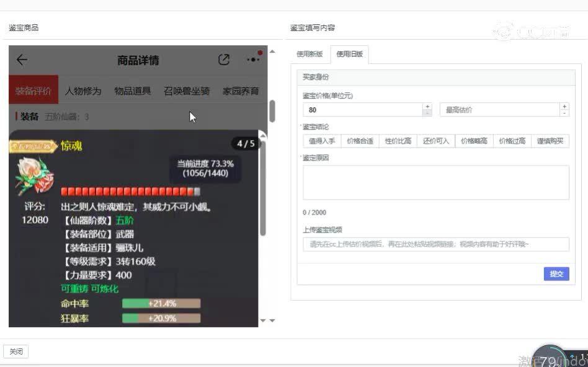This screenshot has height=367, width=588.
Task: Switch to the 使用旧版 tab
Action: [x=349, y=54]
